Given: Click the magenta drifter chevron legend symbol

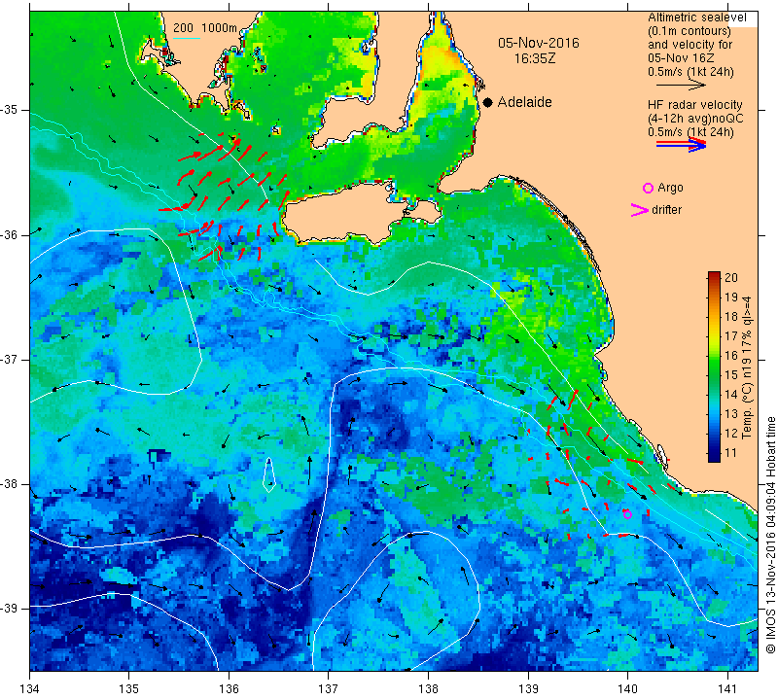Looking at the screenshot, I should [640, 210].
